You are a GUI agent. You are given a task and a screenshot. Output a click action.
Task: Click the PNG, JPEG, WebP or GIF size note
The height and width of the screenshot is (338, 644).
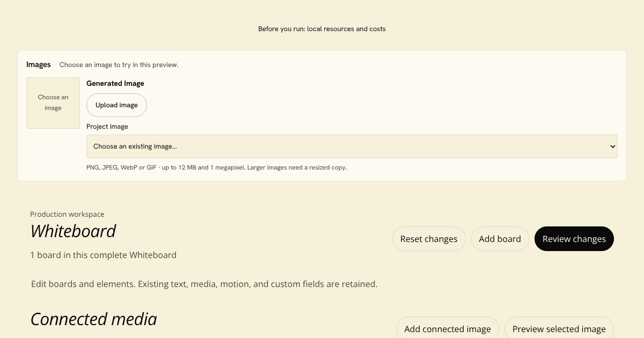pos(217,167)
